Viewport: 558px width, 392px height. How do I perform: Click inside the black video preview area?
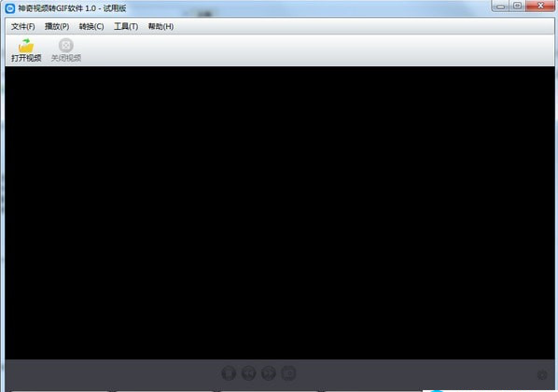coord(280,213)
